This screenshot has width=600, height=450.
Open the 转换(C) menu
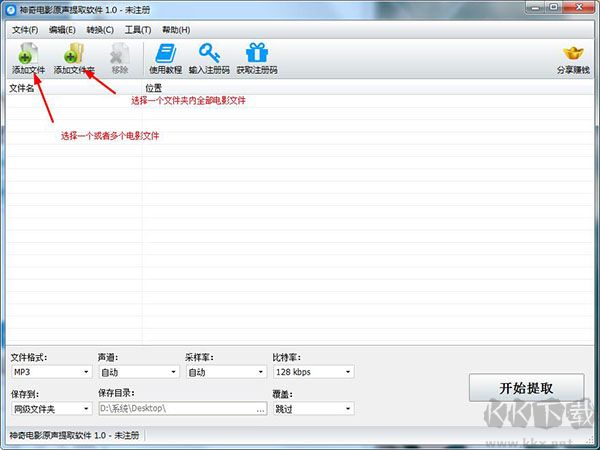pyautogui.click(x=100, y=30)
